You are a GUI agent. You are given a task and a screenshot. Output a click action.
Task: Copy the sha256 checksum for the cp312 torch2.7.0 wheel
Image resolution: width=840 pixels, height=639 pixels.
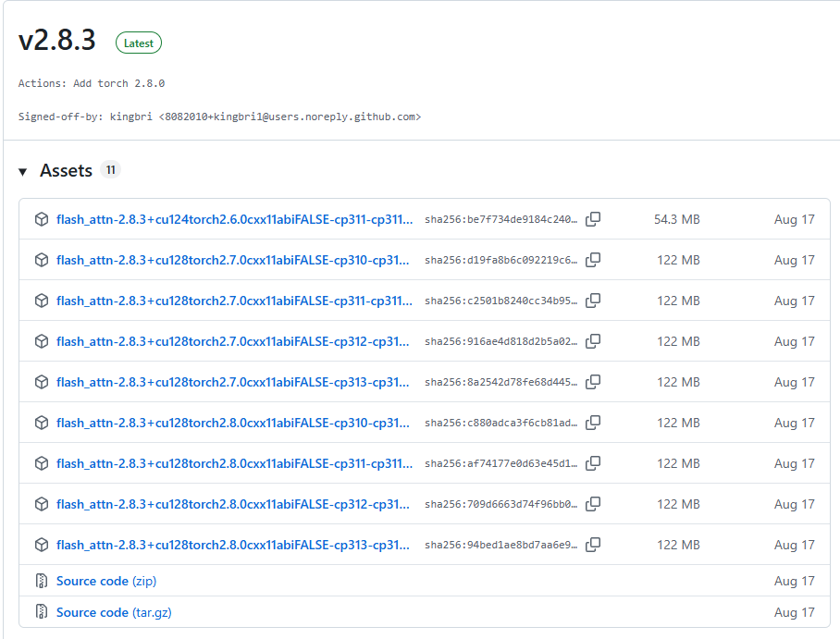tap(593, 341)
